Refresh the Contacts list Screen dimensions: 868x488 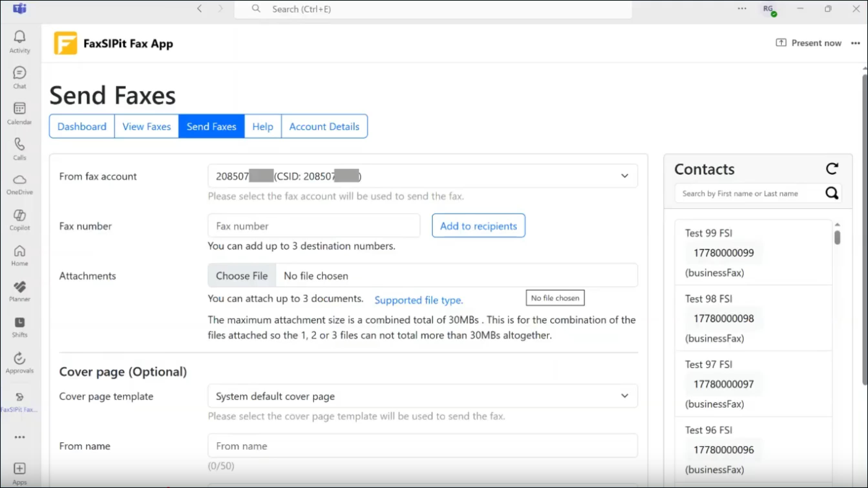click(x=832, y=169)
